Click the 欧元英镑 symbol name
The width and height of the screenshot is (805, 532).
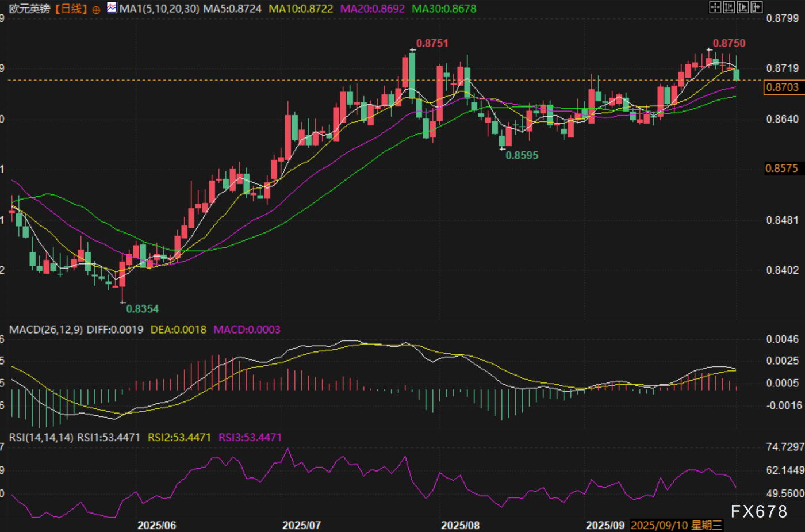pos(29,9)
